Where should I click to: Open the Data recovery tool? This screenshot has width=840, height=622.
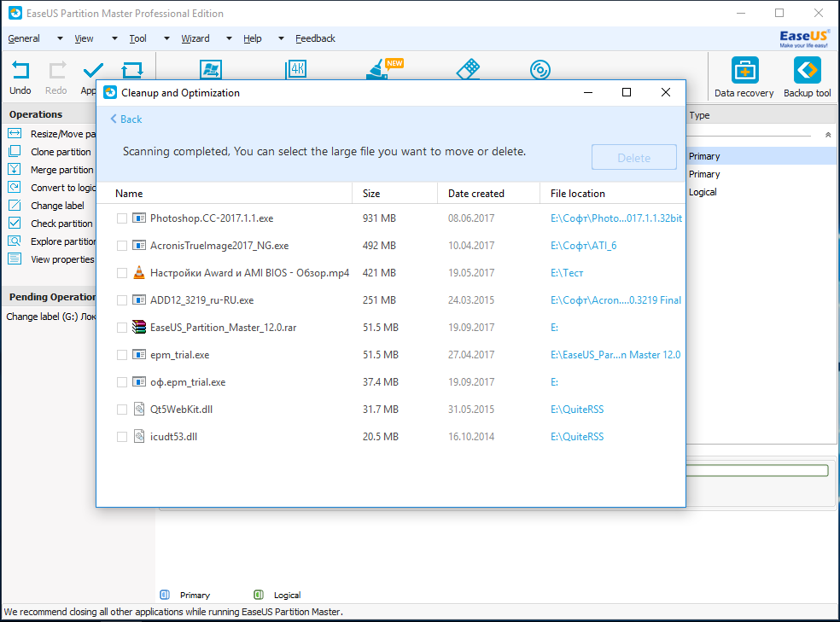(744, 70)
